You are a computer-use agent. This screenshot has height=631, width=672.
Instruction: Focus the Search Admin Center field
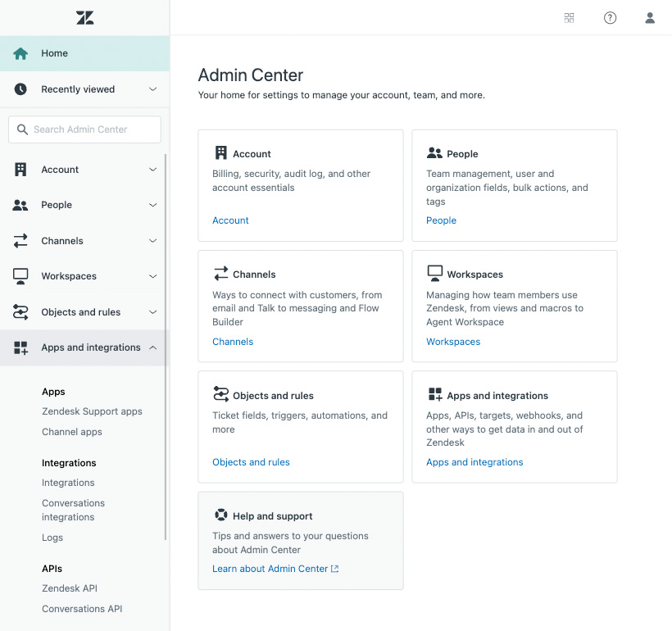tap(85, 129)
